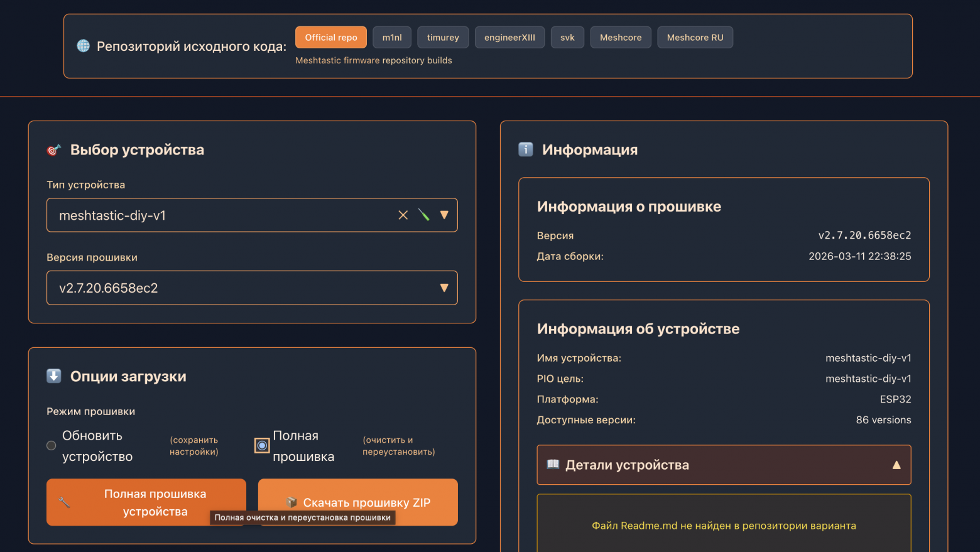This screenshot has height=552, width=980.
Task: Click the ESP32 platform value
Action: coord(896,399)
